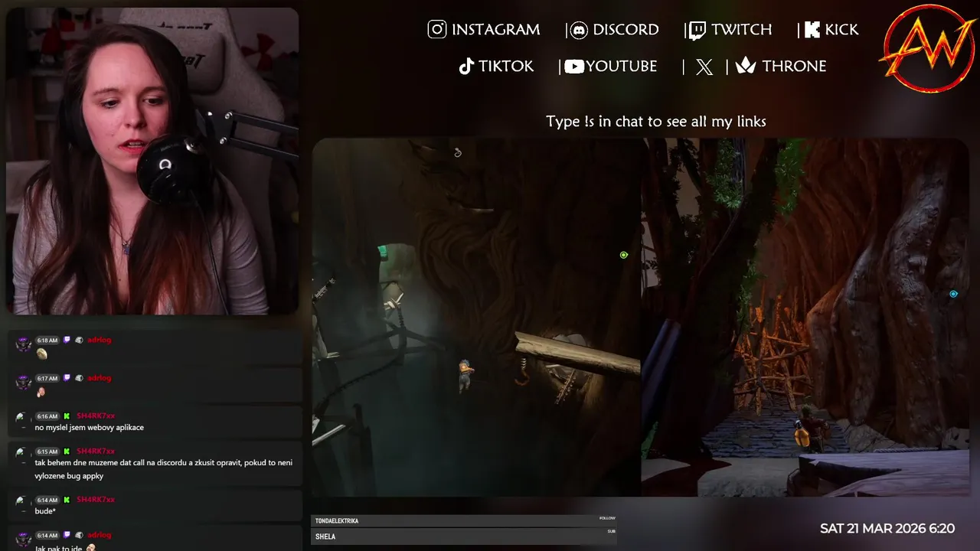This screenshot has width=980, height=551.
Task: Click the TikTok note icon
Action: point(466,67)
